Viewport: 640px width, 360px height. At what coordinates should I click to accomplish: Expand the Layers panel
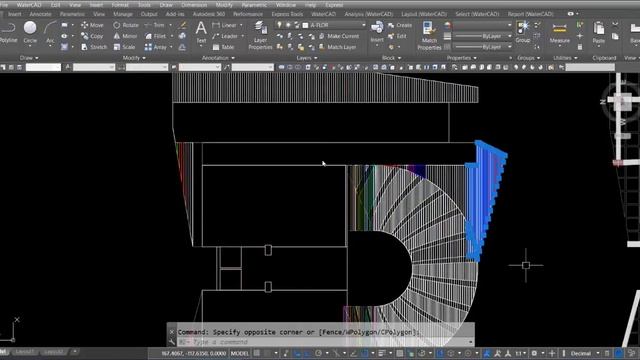coord(307,58)
